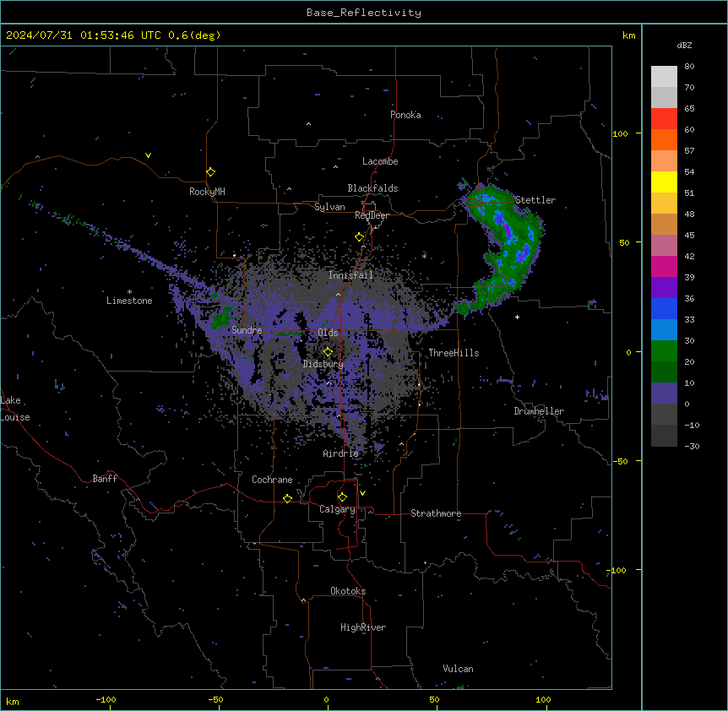Click the magenta 39-42 dBZ legend swatch
728x711 pixels.
(664, 266)
